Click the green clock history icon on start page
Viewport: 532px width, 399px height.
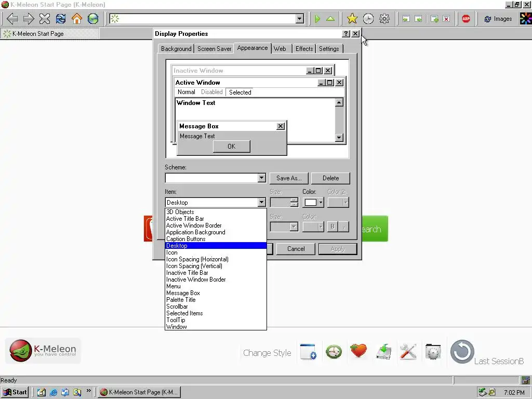point(334,352)
